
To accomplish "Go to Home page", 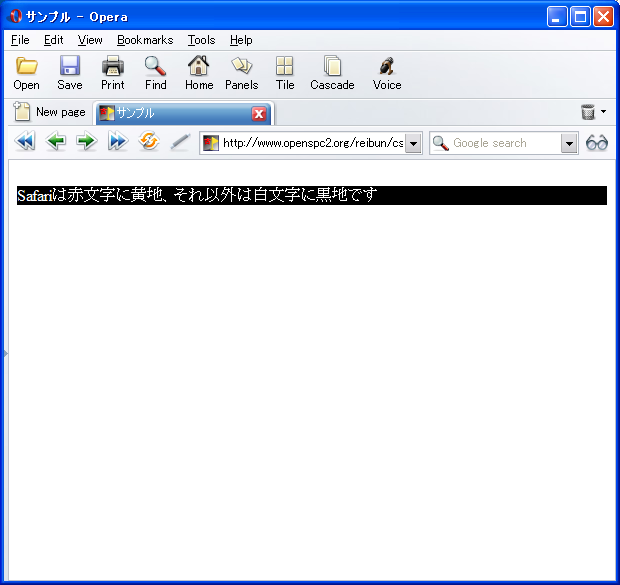I will pos(199,67).
